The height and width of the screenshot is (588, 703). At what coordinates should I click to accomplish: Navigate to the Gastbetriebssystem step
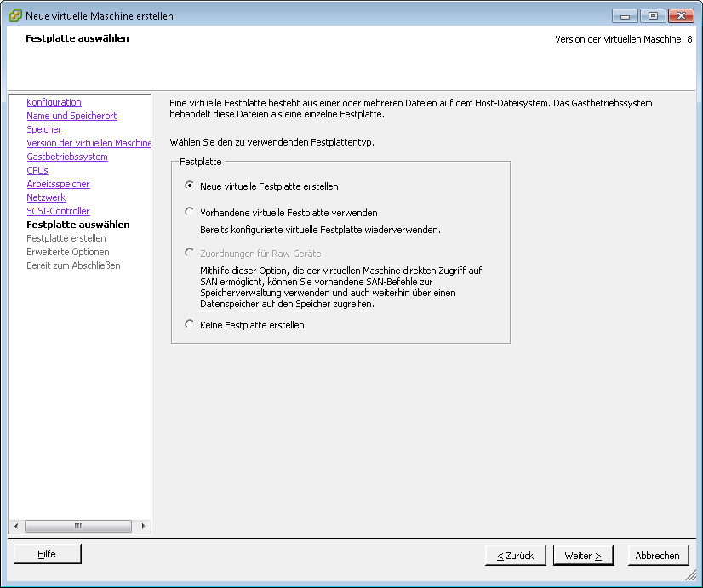(x=67, y=157)
